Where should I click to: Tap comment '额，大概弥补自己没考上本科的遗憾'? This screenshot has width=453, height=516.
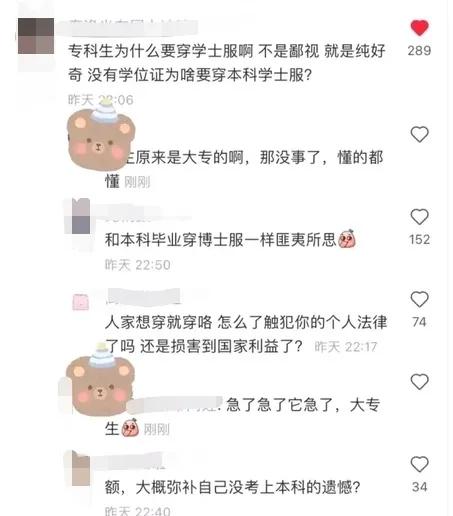coord(232,487)
